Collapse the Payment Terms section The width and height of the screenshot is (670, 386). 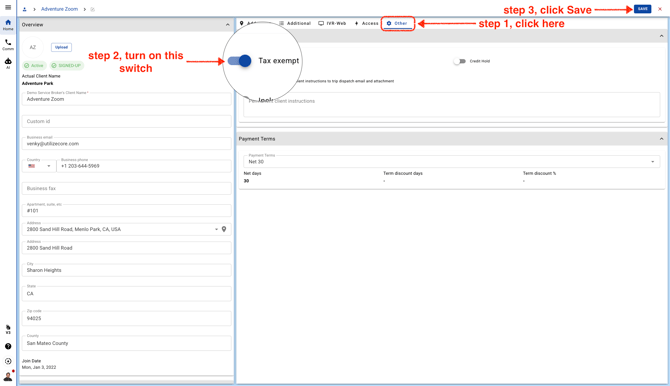point(661,139)
